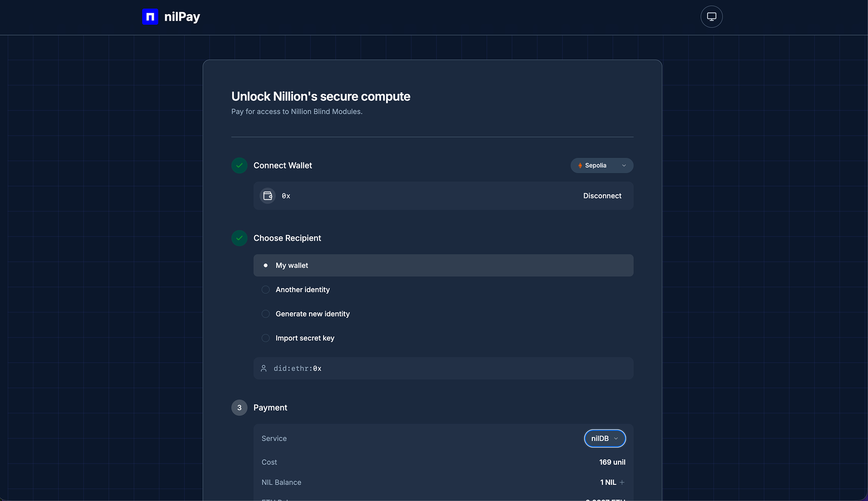Click the green checkmark on Choose Recipient
Screen dimensions: 868x501
pos(239,238)
